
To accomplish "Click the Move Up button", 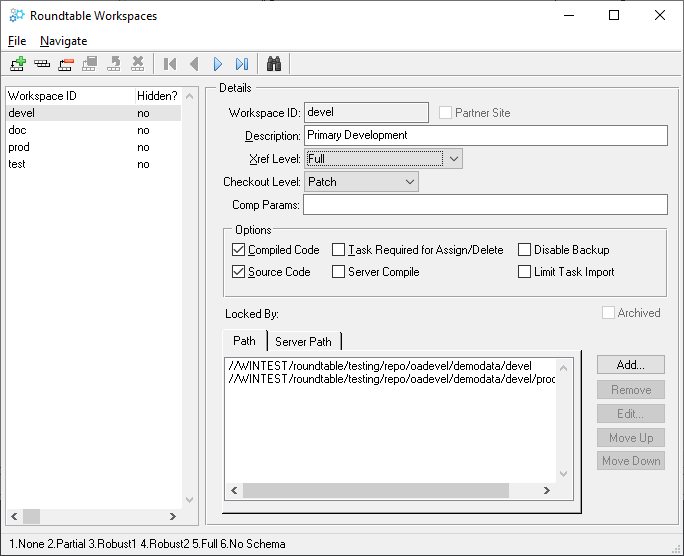I will click(631, 437).
